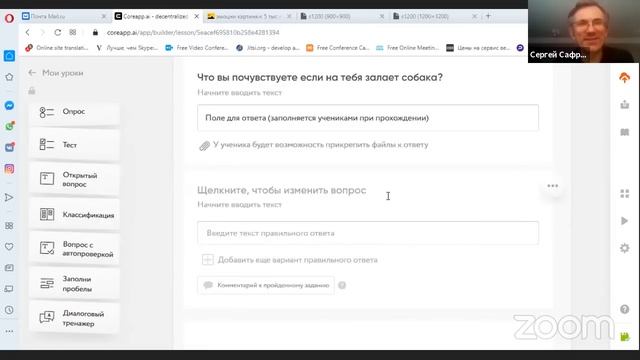The height and width of the screenshot is (360, 640).
Task: Click the play preview icon on the right
Action: click(x=624, y=221)
